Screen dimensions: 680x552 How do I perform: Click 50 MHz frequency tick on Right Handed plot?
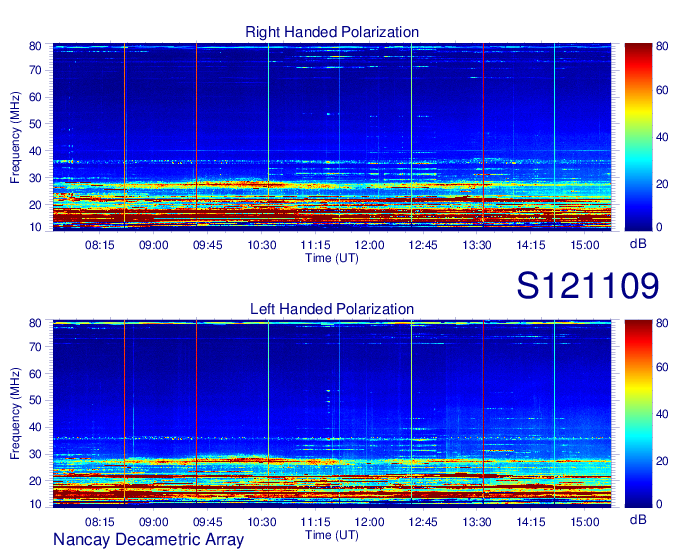click(35, 124)
